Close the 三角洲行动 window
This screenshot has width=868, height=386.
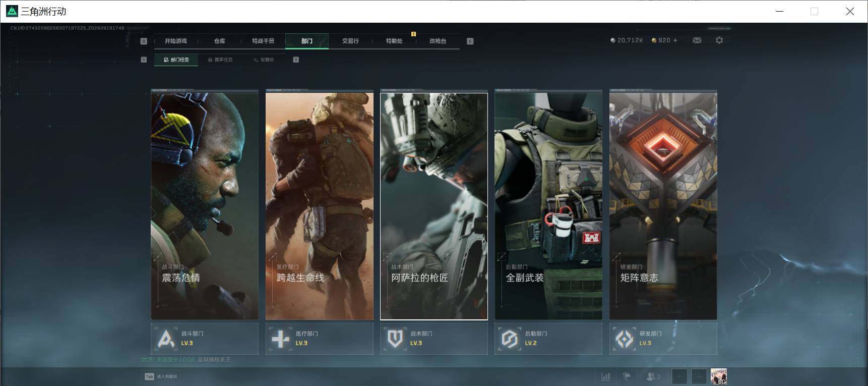click(x=850, y=11)
